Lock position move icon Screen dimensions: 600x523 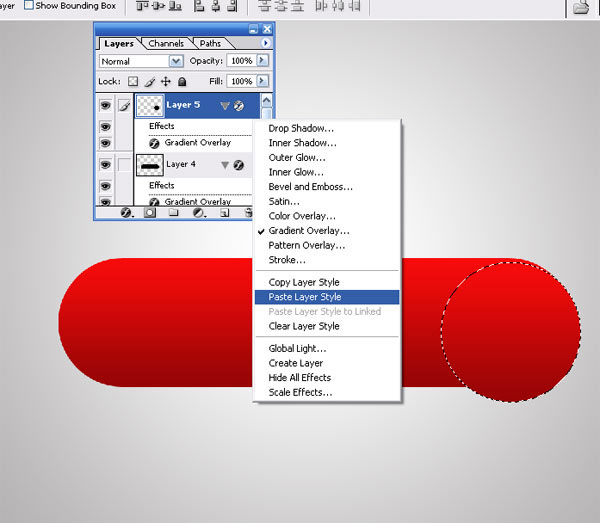(165, 81)
